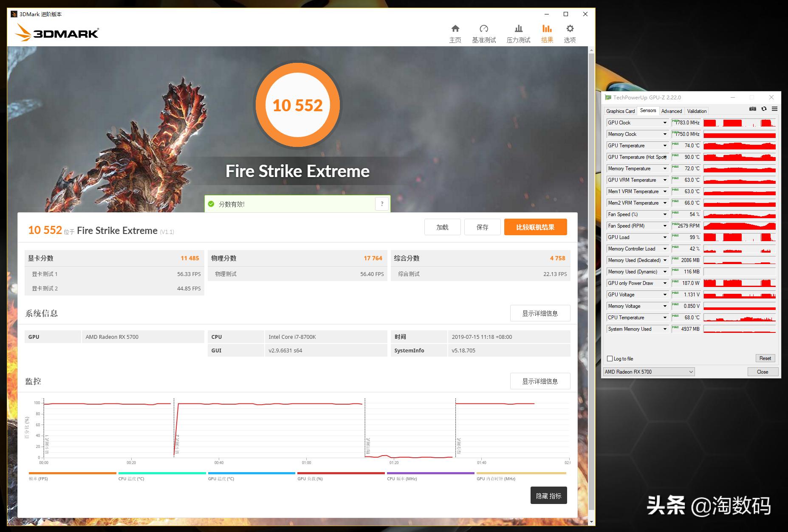Open the GPU-Z hamburger menu icon
The image size is (788, 532).
(x=774, y=109)
